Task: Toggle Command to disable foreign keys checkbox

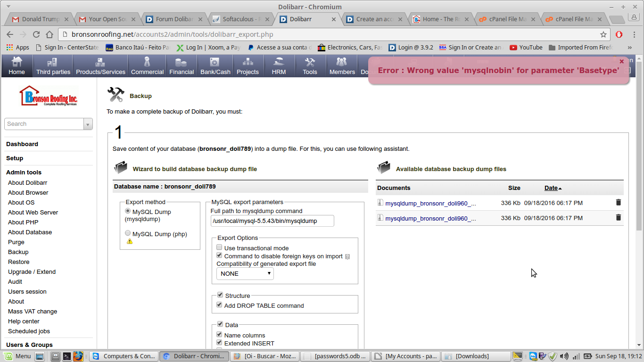Action: [219, 255]
